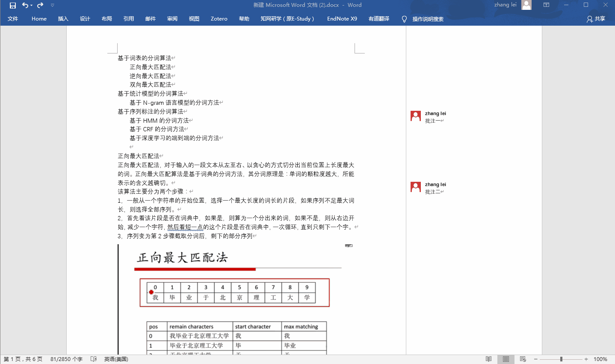Switch to 视图 tab
Image resolution: width=615 pixels, height=364 pixels.
click(194, 19)
